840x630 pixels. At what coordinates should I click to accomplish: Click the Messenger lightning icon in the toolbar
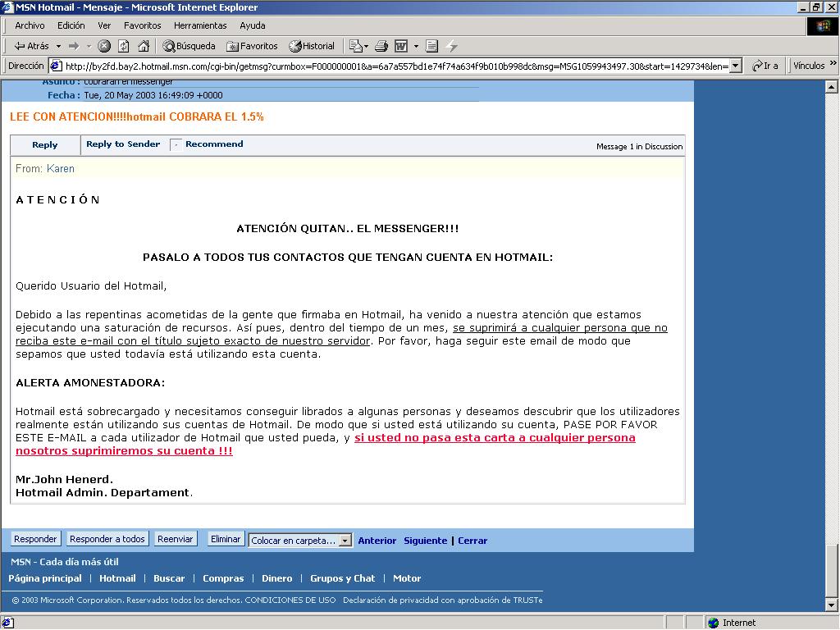[452, 46]
